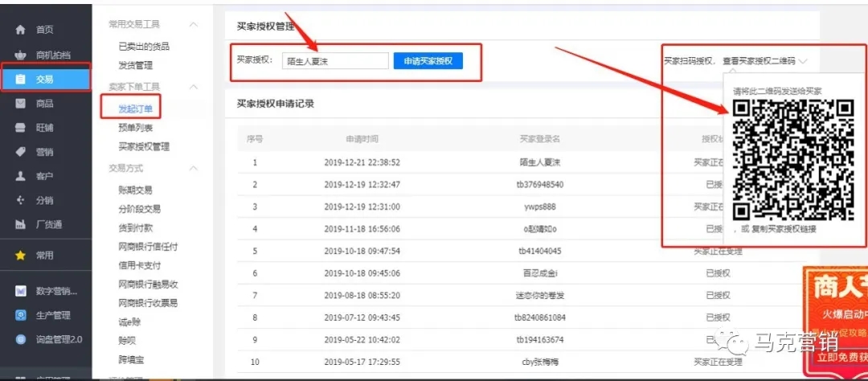Collapse the 交易方式 section chevron
This screenshot has height=381, width=868.
193,169
